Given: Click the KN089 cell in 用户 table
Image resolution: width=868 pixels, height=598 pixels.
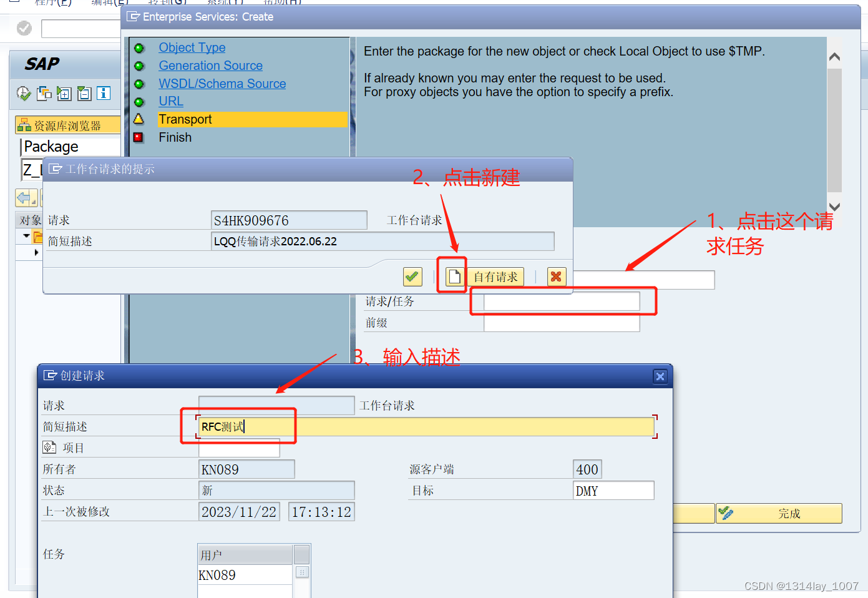Looking at the screenshot, I should [x=245, y=575].
